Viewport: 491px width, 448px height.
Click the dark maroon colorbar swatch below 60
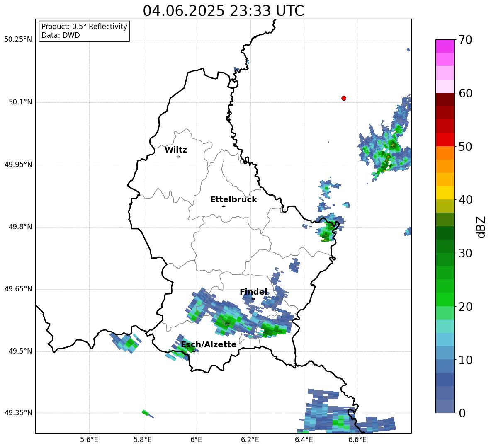[x=445, y=99]
